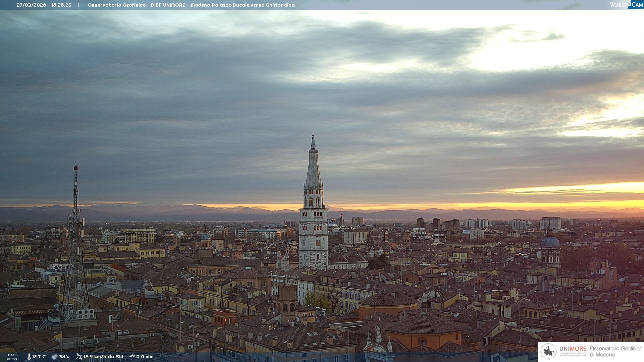Click the humidity water drops icon

click(54, 357)
